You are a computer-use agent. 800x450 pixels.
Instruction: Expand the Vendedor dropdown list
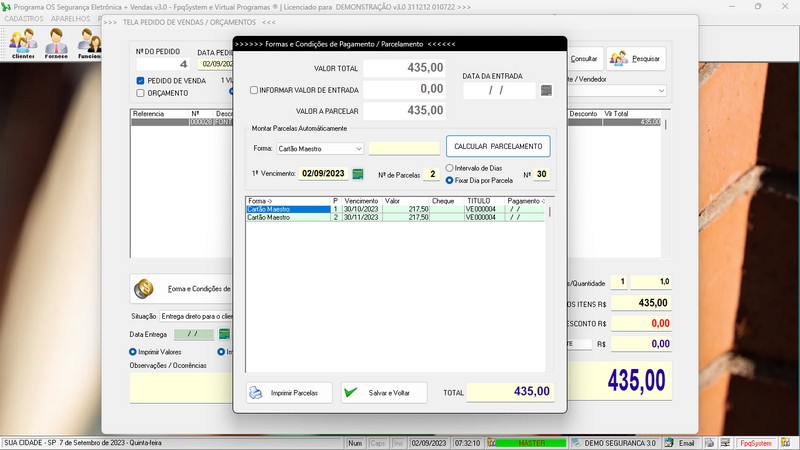661,91
